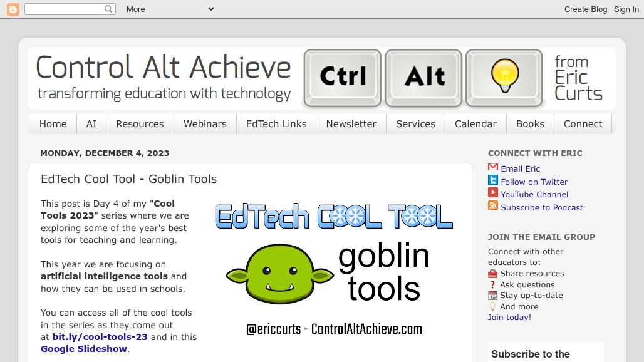Open the More dropdown in the navbar
The image size is (644, 362).
pyautogui.click(x=135, y=9)
